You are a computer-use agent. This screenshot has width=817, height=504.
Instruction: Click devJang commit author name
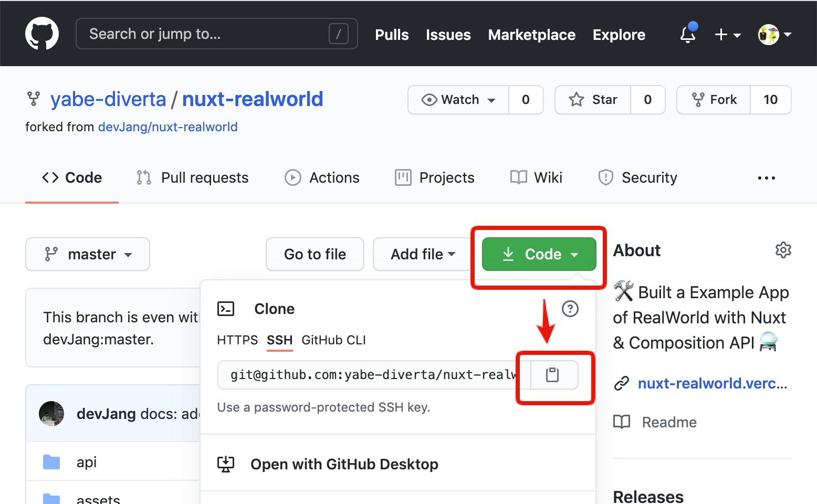point(106,414)
